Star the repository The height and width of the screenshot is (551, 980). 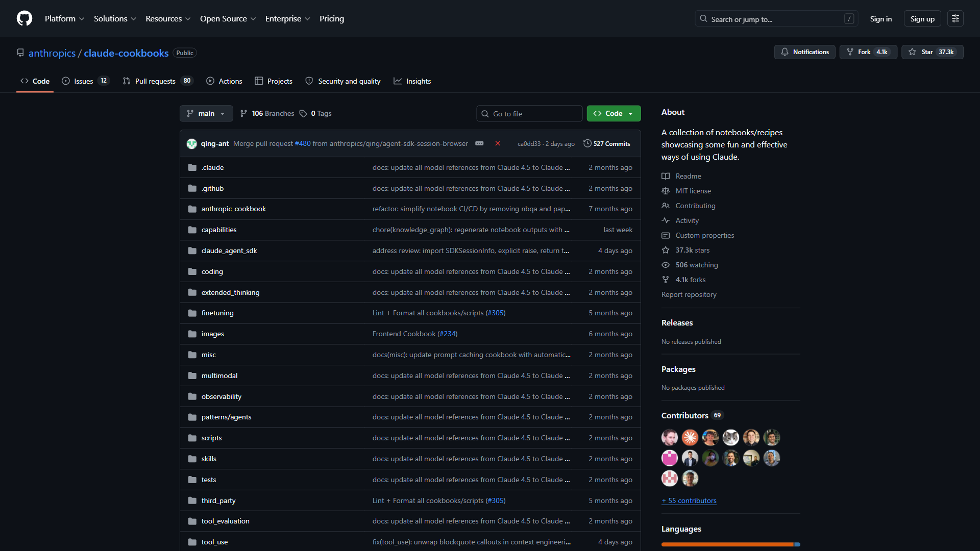[x=932, y=52]
